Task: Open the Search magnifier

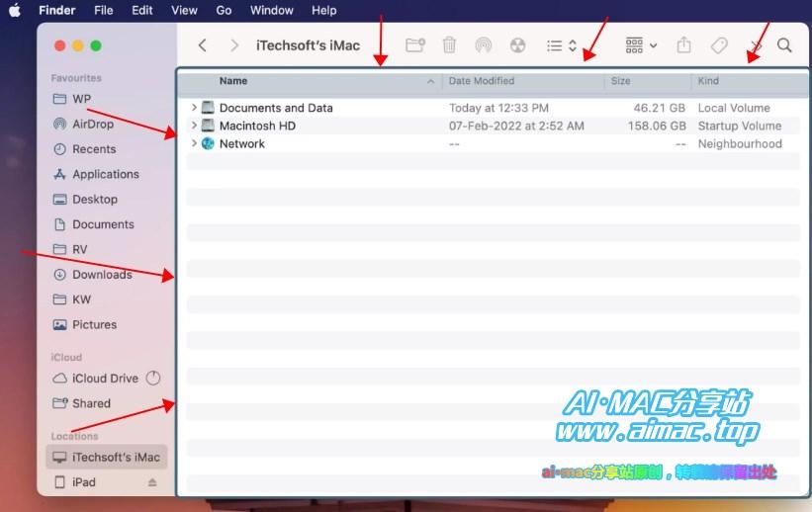Action: pos(784,45)
